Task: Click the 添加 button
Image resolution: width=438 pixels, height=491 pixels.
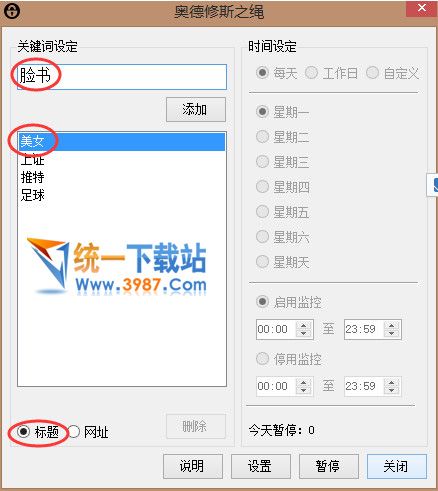Action: click(196, 109)
